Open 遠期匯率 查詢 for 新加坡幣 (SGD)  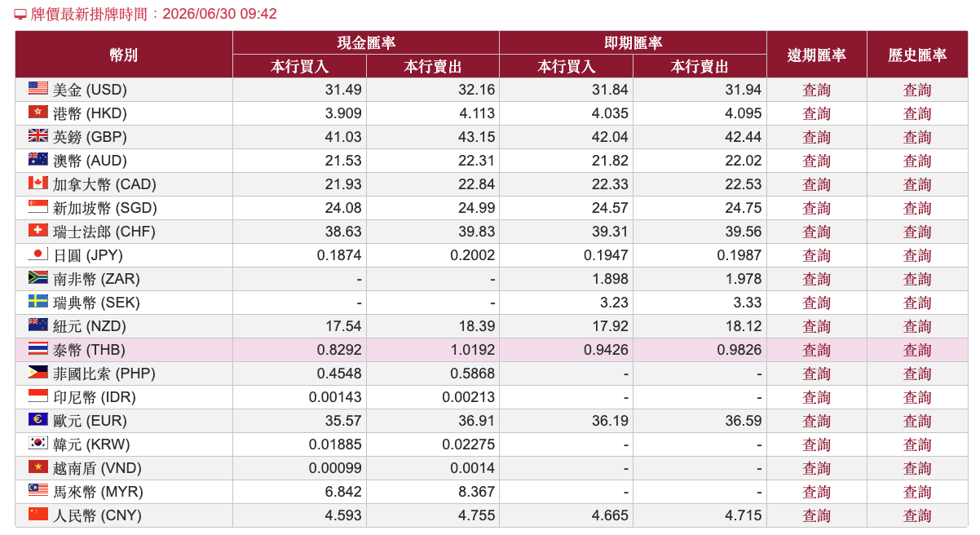tap(816, 208)
